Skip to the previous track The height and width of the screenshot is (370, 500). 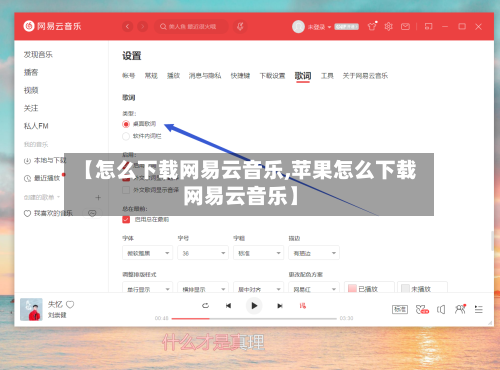tap(228, 306)
